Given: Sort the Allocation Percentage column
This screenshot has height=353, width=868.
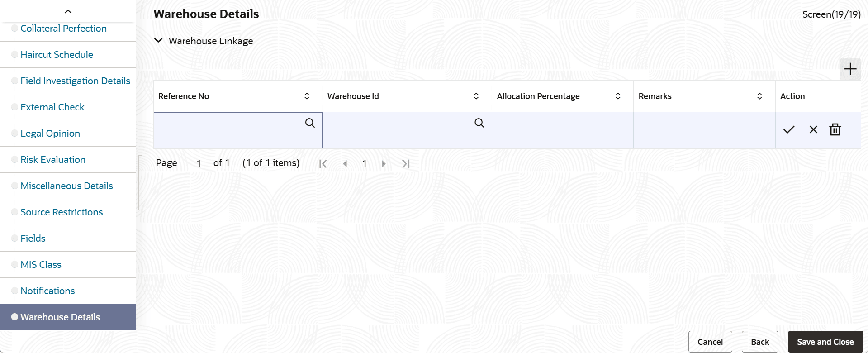Looking at the screenshot, I should click(618, 96).
